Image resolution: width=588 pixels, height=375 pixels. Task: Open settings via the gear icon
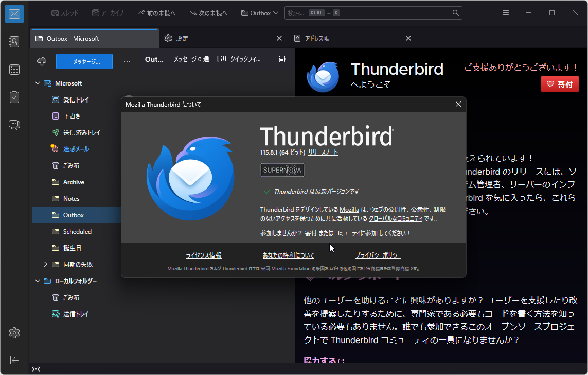(14, 333)
